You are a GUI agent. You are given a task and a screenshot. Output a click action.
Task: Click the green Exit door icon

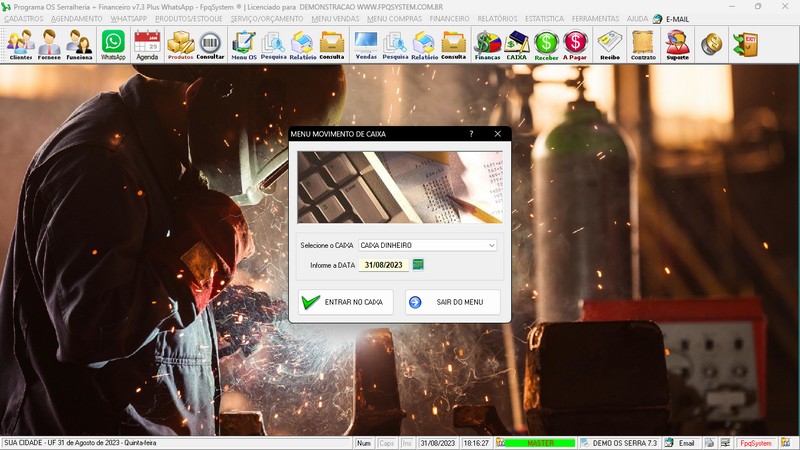(745, 44)
